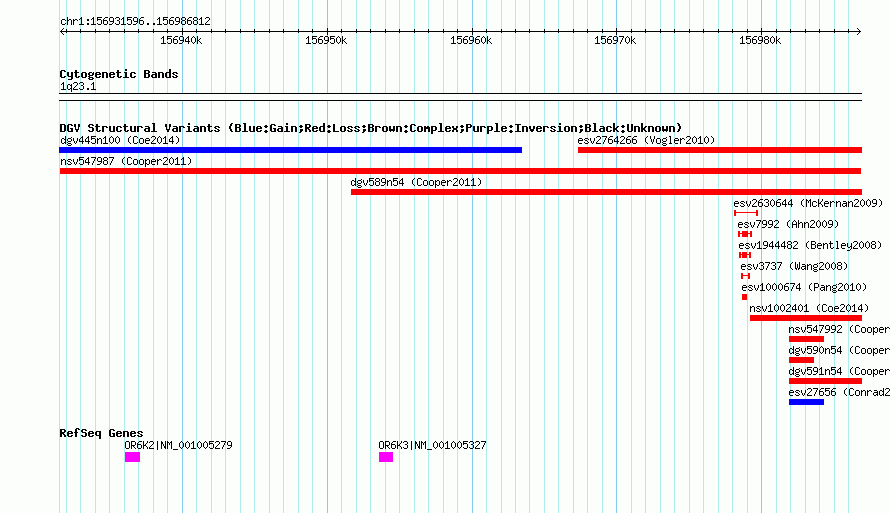This screenshot has height=513, width=890.
Task: Click the red nsv547987 variant bar
Action: click(x=460, y=171)
